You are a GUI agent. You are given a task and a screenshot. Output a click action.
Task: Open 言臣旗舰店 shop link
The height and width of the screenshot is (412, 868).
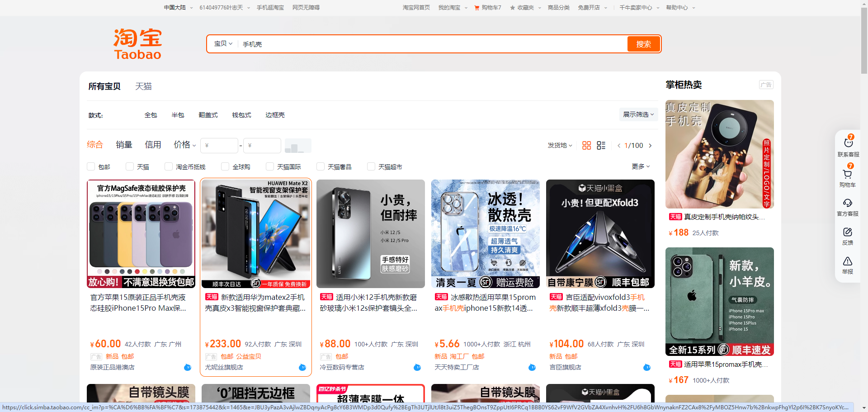[565, 367]
